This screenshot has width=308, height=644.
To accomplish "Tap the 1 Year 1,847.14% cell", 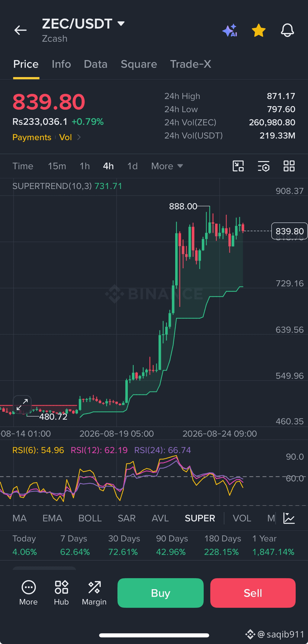I will (x=273, y=545).
